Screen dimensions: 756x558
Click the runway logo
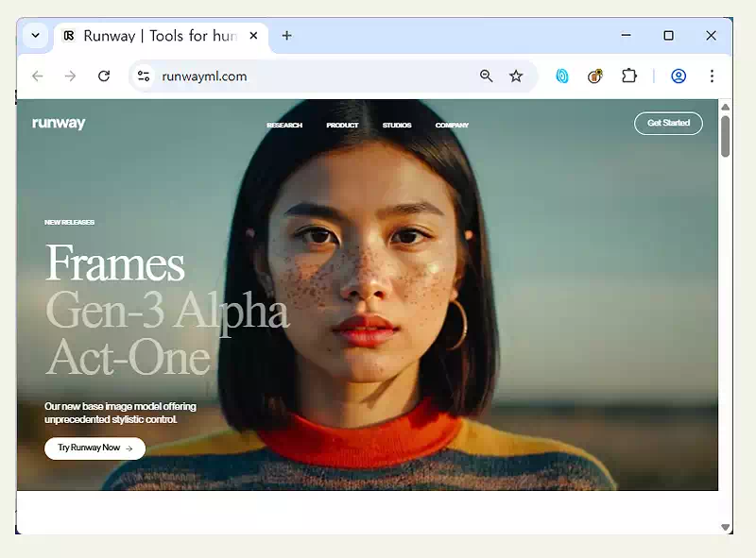[x=59, y=124]
